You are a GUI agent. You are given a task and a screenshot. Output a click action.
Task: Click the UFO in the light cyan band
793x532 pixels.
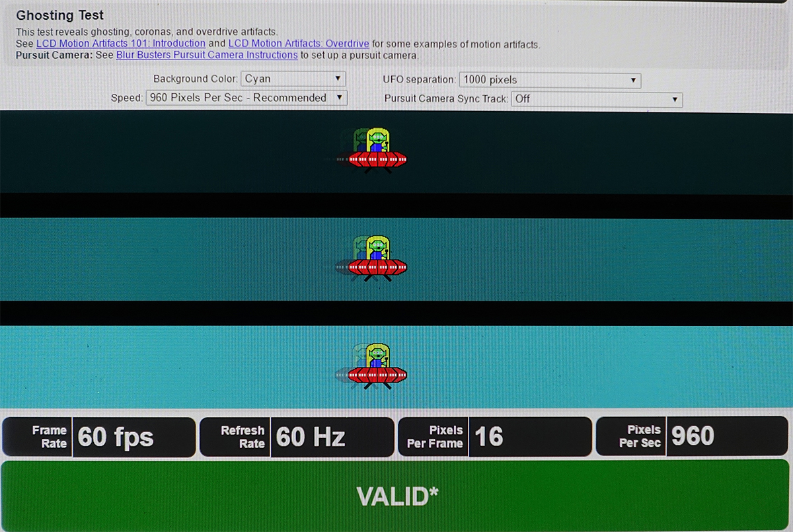pyautogui.click(x=377, y=366)
